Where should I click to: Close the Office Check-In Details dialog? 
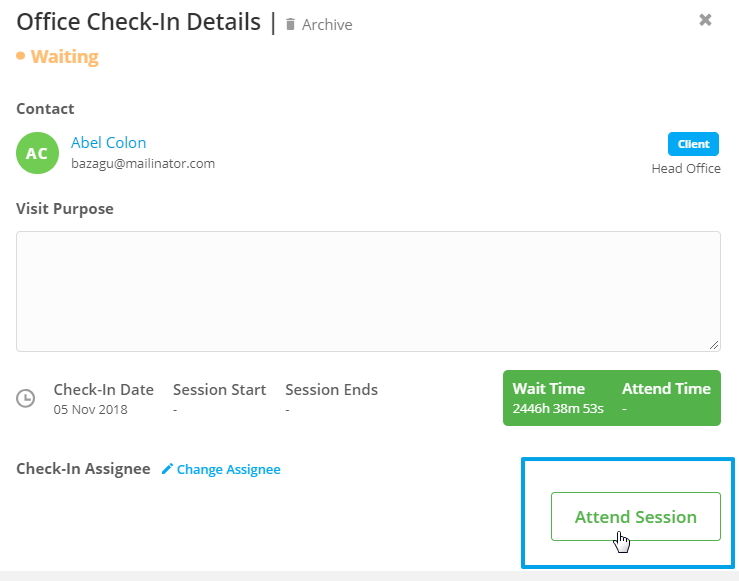point(705,20)
